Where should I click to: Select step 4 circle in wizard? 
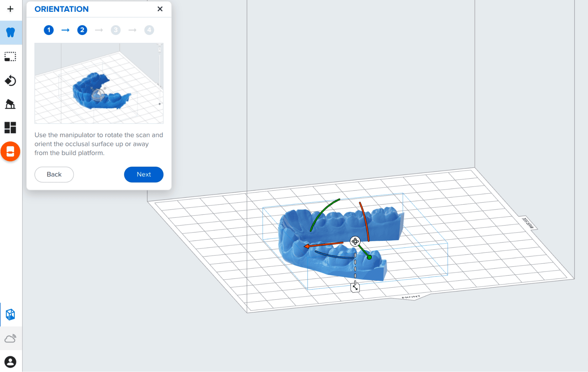(149, 30)
